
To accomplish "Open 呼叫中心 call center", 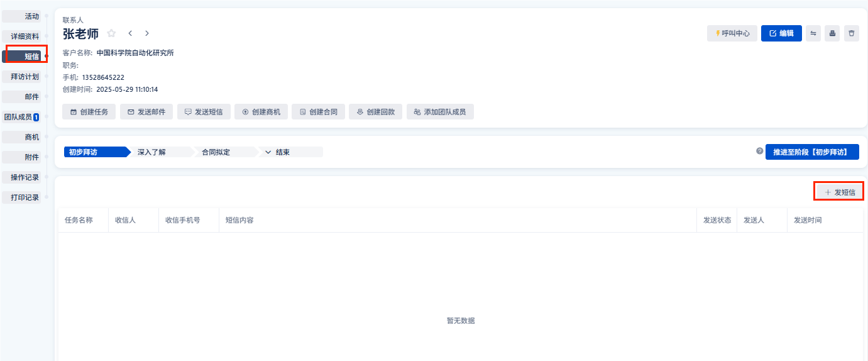I will pyautogui.click(x=732, y=33).
